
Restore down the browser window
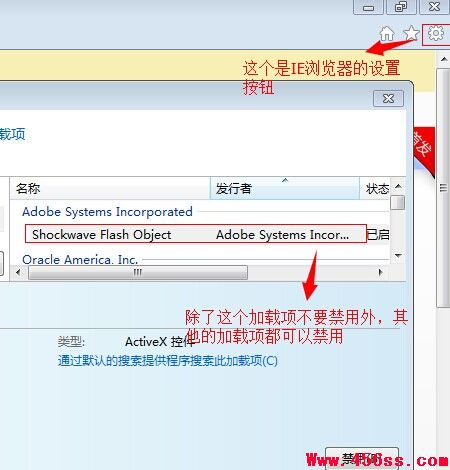[x=401, y=7]
